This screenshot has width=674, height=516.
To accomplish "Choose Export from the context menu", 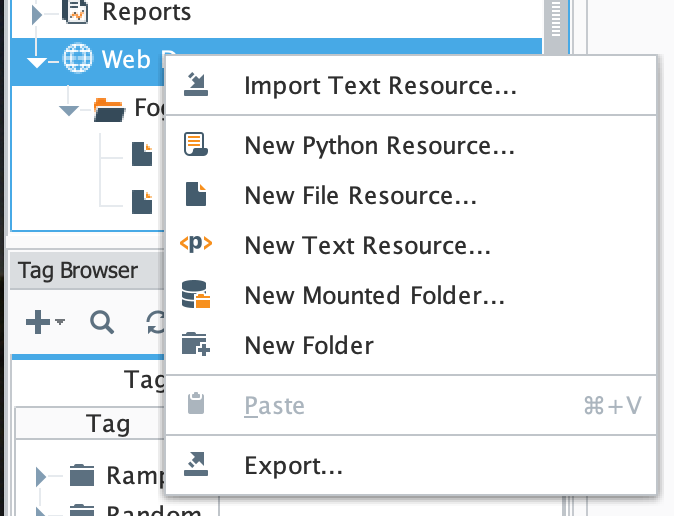I will (x=294, y=466).
